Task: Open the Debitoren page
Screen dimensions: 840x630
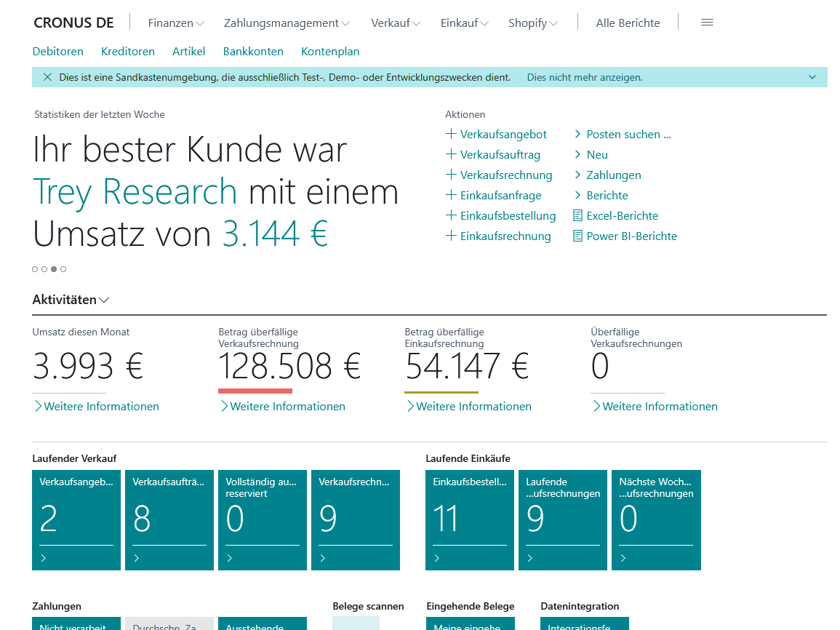Action: click(58, 52)
